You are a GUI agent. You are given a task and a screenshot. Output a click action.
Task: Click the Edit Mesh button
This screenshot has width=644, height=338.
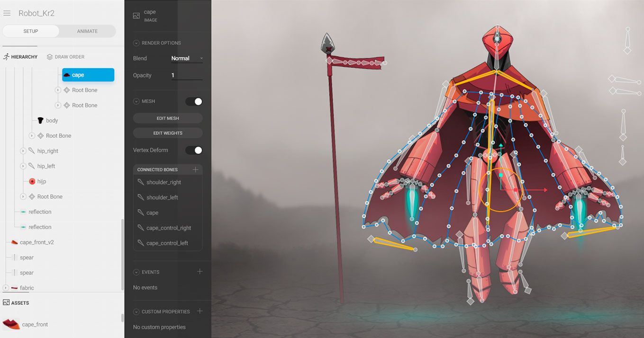point(168,118)
